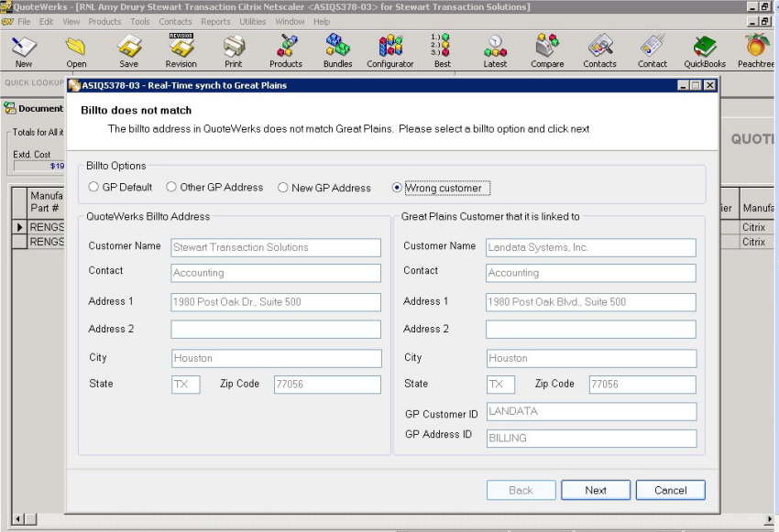Switch to the Document tab
The height and width of the screenshot is (532, 779).
pyautogui.click(x=34, y=108)
